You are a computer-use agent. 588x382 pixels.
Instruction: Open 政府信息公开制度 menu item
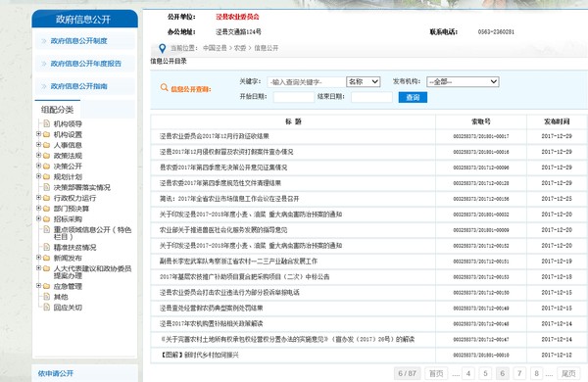[x=78, y=41]
